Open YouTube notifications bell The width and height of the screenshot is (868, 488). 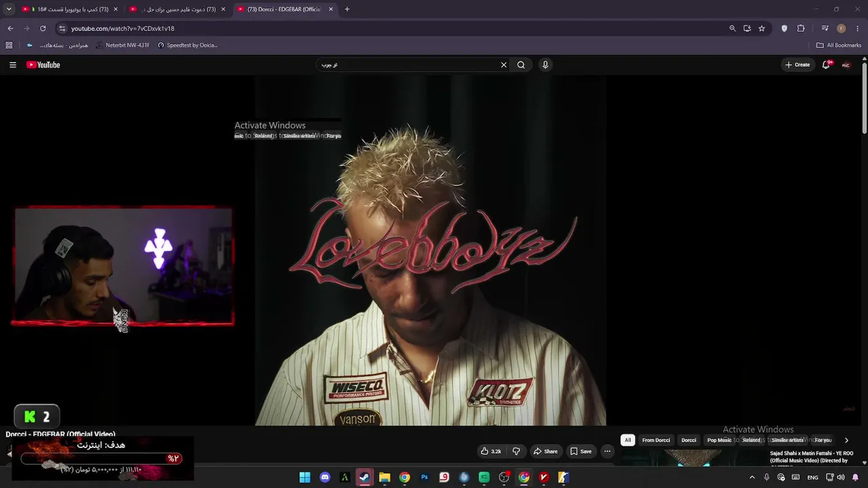tap(826, 65)
